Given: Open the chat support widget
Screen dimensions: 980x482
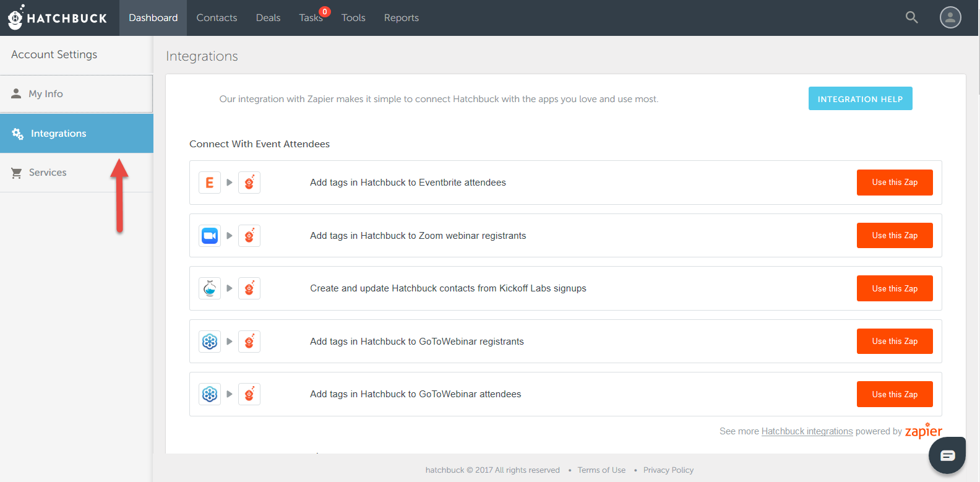Looking at the screenshot, I should pos(947,455).
